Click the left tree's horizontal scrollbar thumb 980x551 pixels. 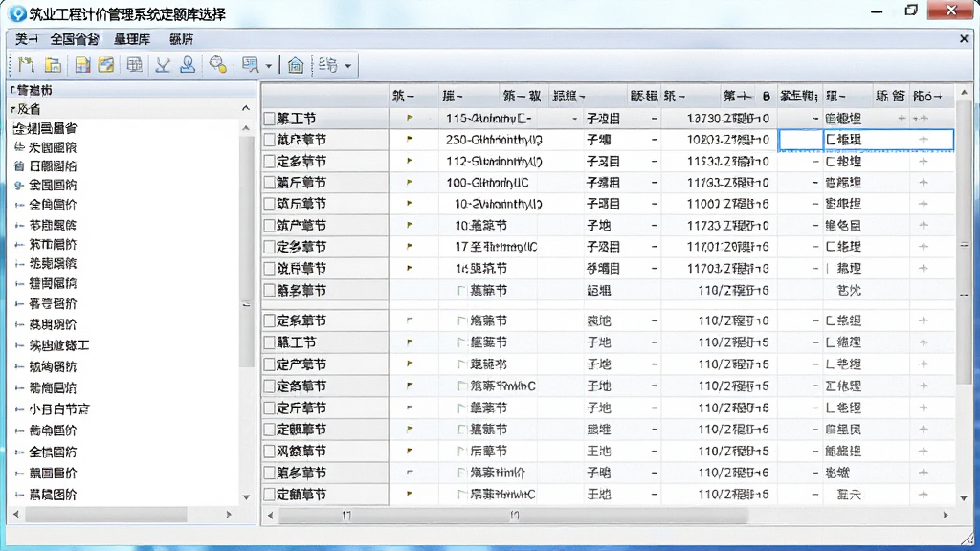click(x=106, y=515)
